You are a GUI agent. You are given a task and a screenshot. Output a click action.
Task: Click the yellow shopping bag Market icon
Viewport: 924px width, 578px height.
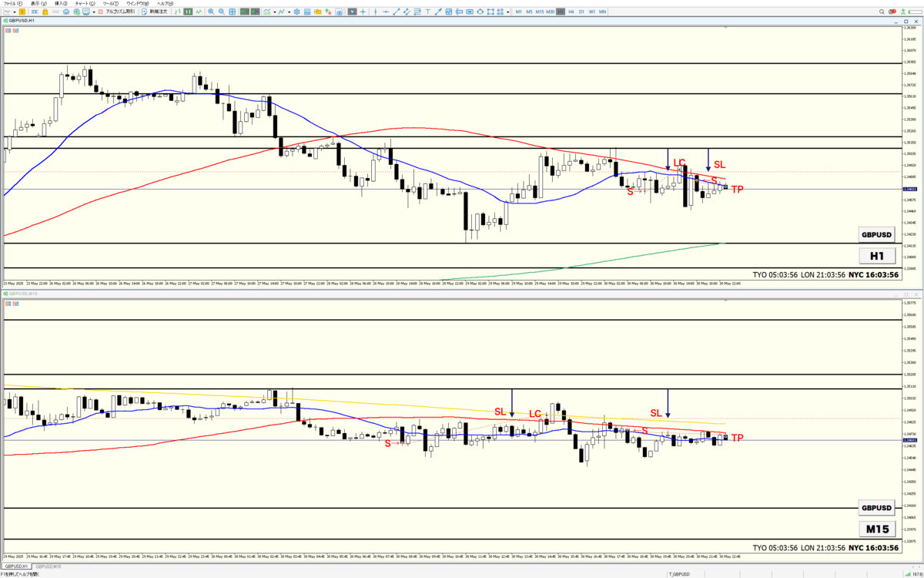point(45,12)
